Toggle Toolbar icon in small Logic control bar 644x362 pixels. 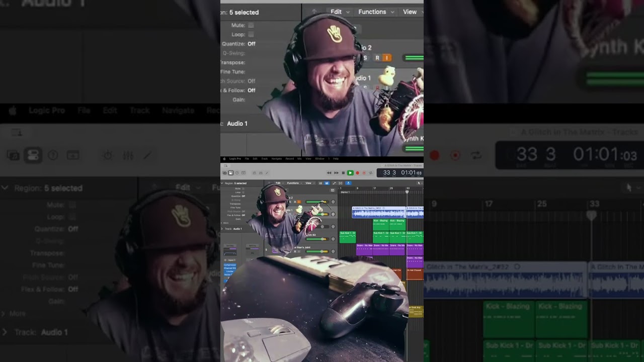pyautogui.click(x=244, y=172)
